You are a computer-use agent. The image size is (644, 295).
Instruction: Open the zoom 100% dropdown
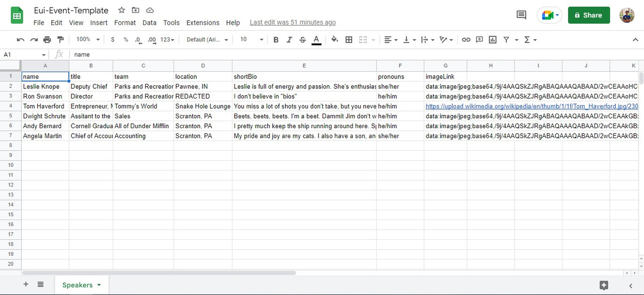click(88, 40)
